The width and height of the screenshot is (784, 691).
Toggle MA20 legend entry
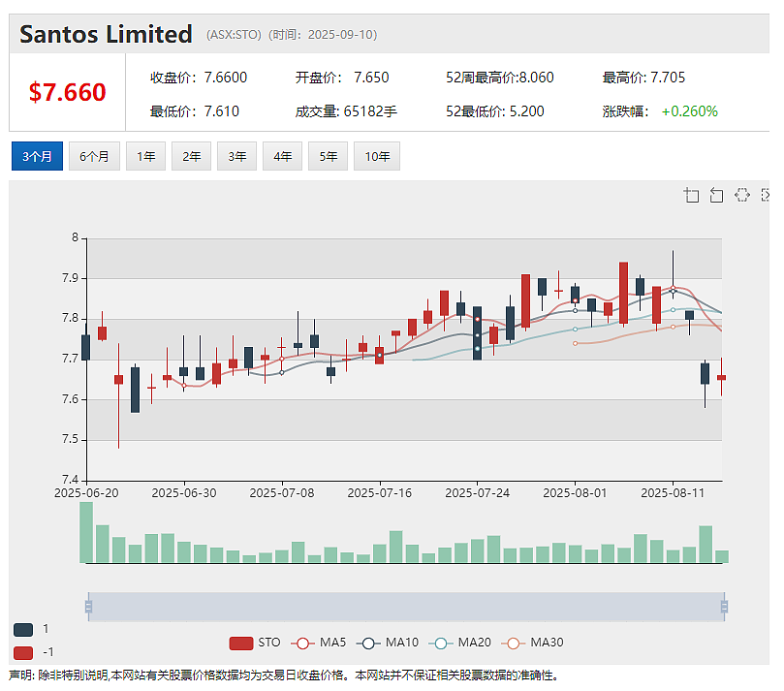[x=460, y=643]
